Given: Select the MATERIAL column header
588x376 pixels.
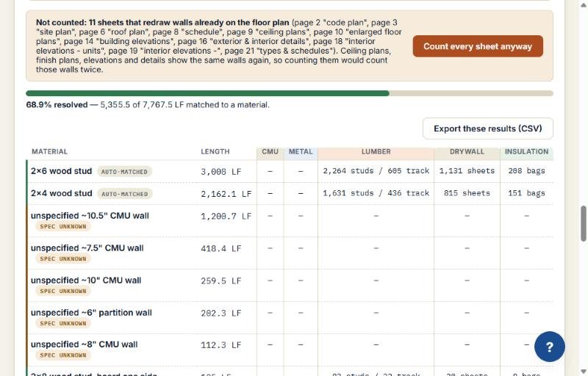Looking at the screenshot, I should [49, 152].
